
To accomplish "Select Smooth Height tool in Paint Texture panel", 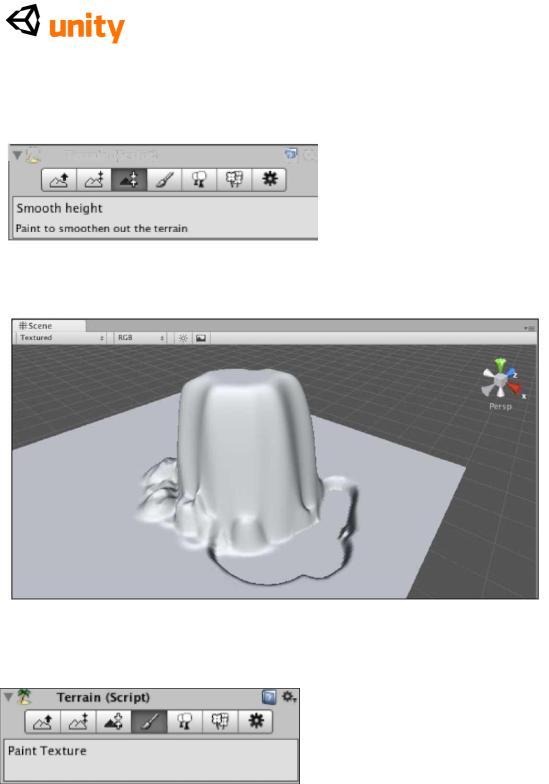I will tap(114, 722).
